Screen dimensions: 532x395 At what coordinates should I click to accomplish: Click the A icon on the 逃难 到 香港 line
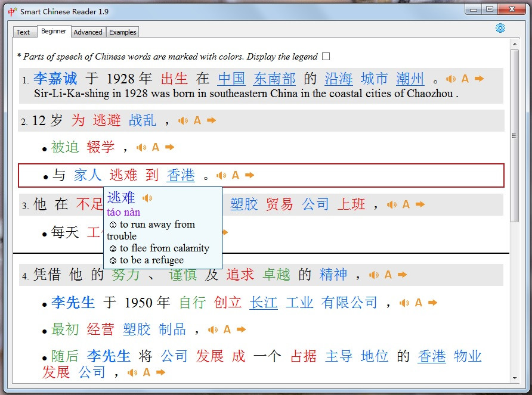point(236,175)
